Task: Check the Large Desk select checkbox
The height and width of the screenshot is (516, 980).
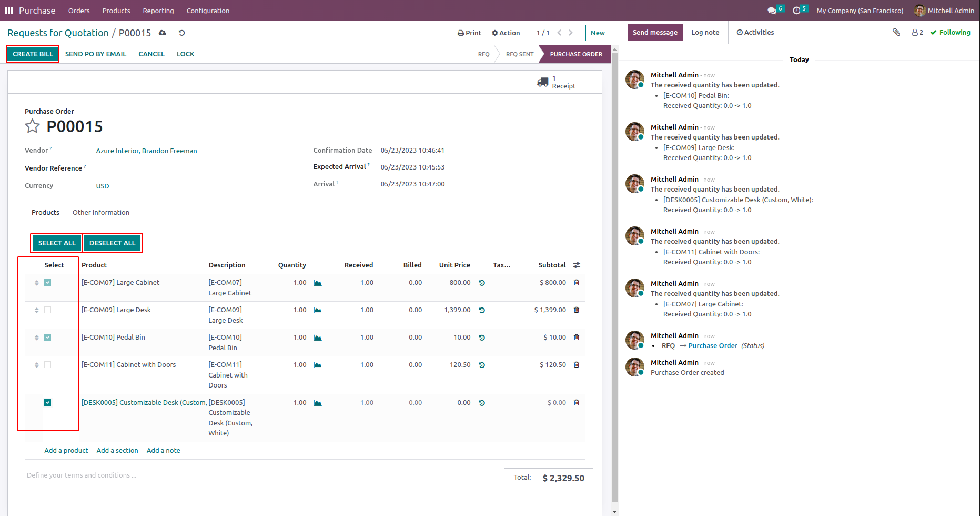Action: point(48,310)
